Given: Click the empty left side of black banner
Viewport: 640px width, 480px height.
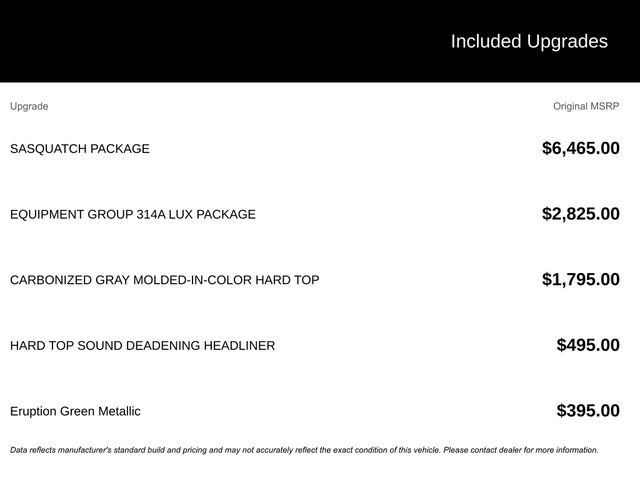Looking at the screenshot, I should point(150,41).
